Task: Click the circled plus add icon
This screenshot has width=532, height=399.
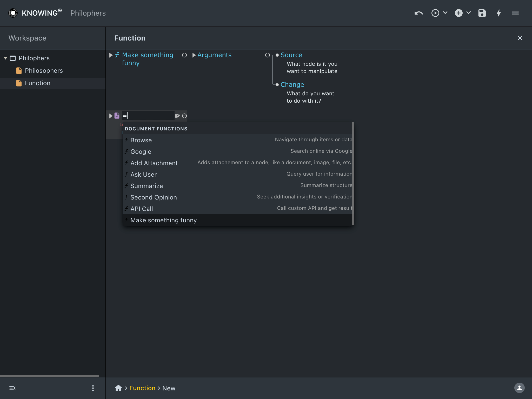Action: [x=459, y=13]
